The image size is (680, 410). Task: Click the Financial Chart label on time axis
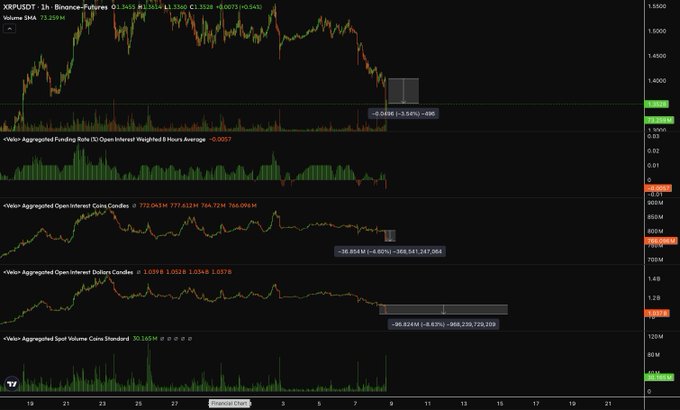[x=229, y=403]
